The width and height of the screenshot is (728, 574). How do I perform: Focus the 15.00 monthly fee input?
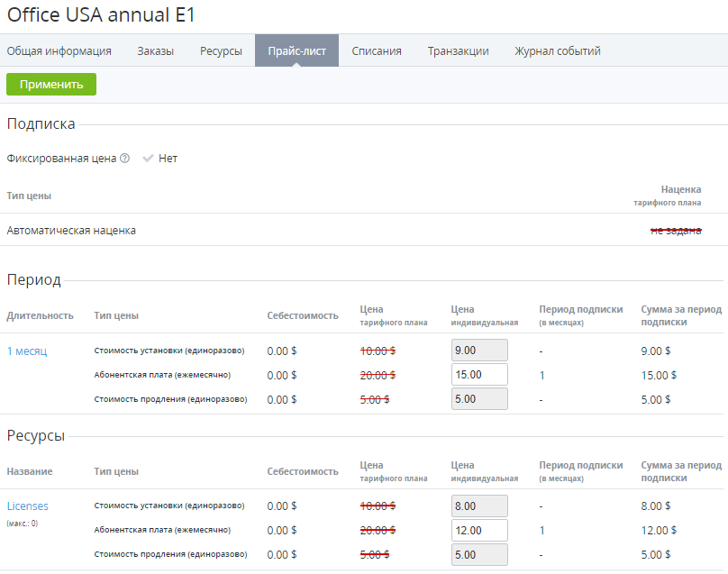click(x=478, y=375)
